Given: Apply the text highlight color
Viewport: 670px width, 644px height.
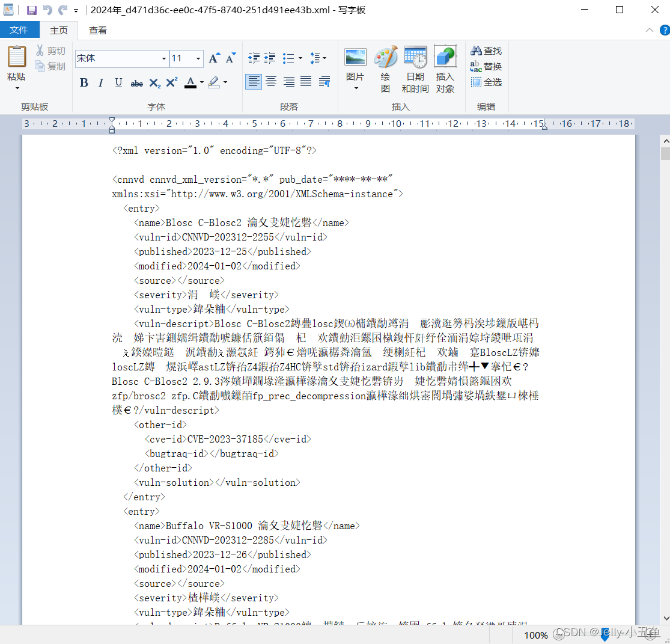Looking at the screenshot, I should click(214, 82).
